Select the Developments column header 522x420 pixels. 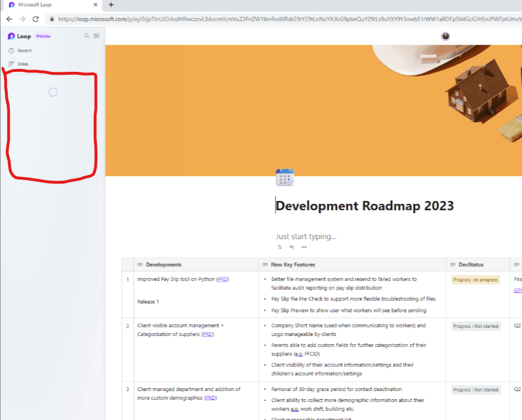[196, 265]
